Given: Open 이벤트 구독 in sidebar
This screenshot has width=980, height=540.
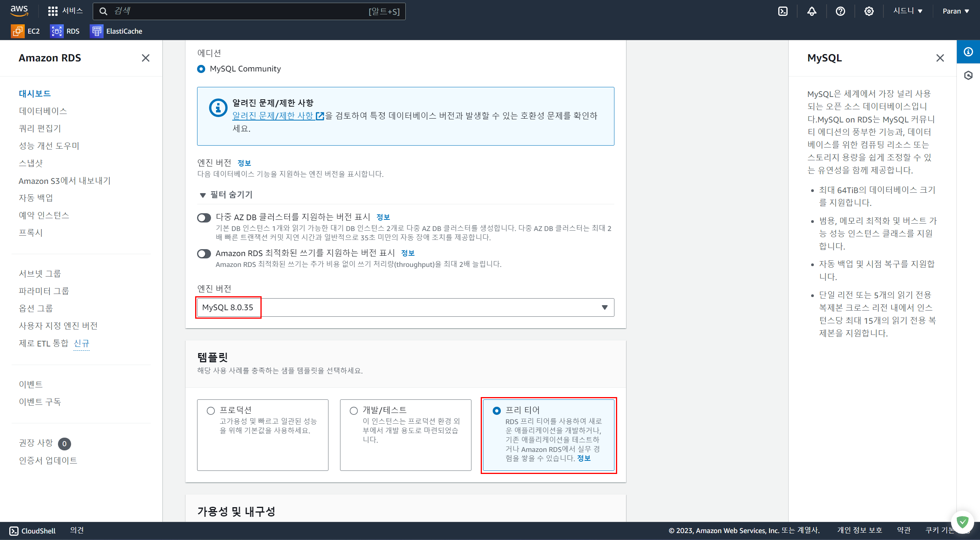Looking at the screenshot, I should pyautogui.click(x=40, y=402).
